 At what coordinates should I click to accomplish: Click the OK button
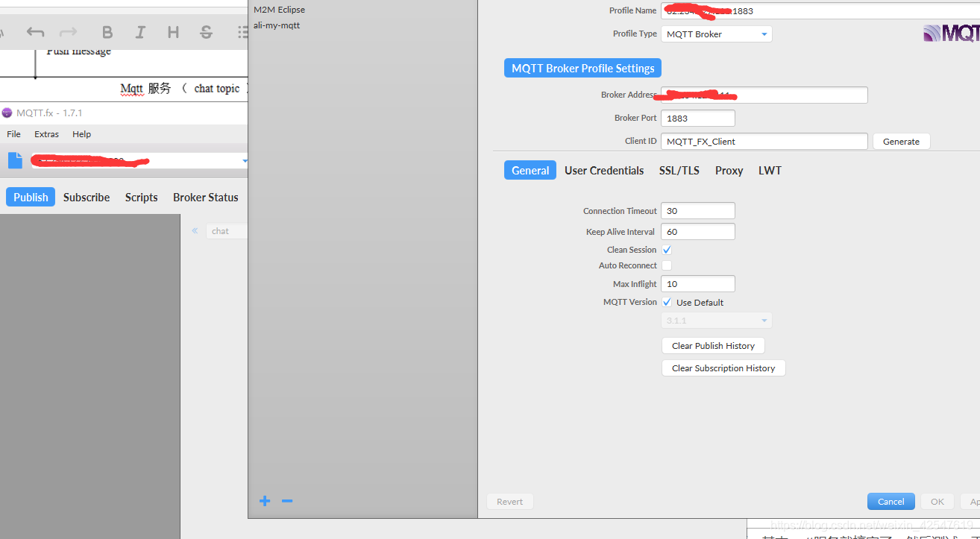point(937,502)
